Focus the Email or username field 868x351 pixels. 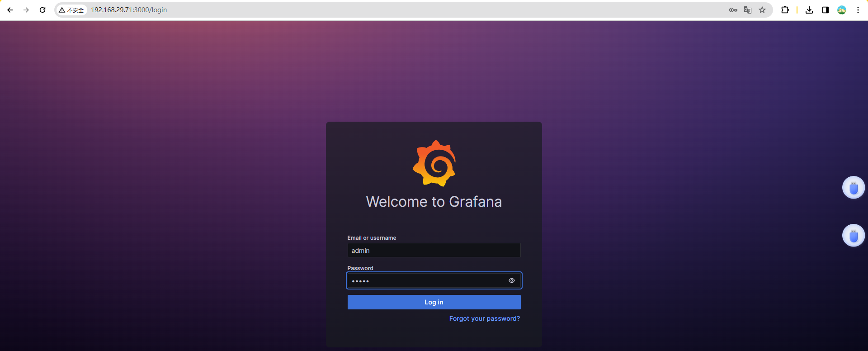434,251
